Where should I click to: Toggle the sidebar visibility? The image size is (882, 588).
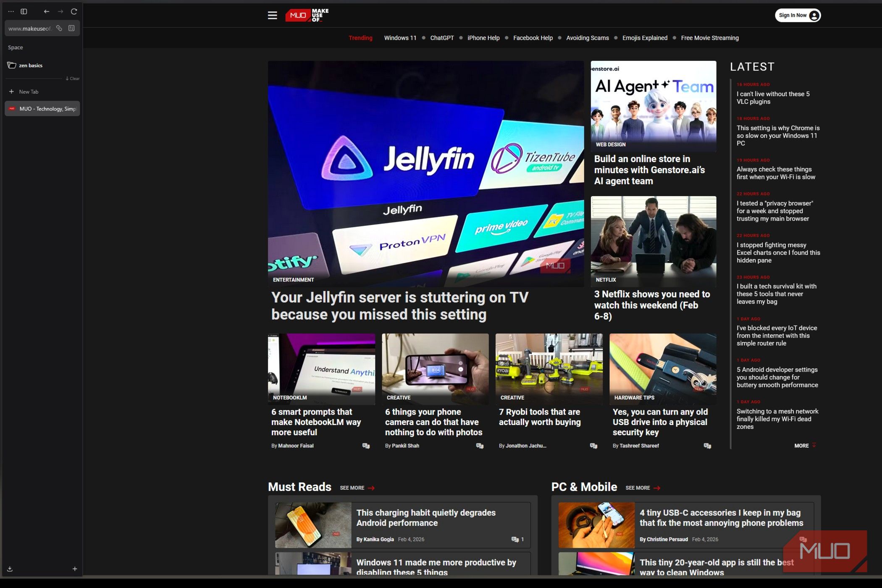(24, 11)
